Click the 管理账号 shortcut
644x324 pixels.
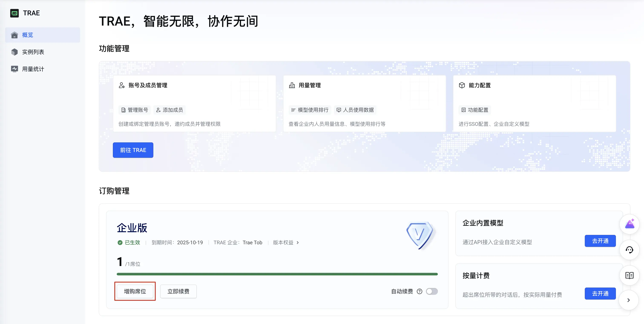(135, 110)
